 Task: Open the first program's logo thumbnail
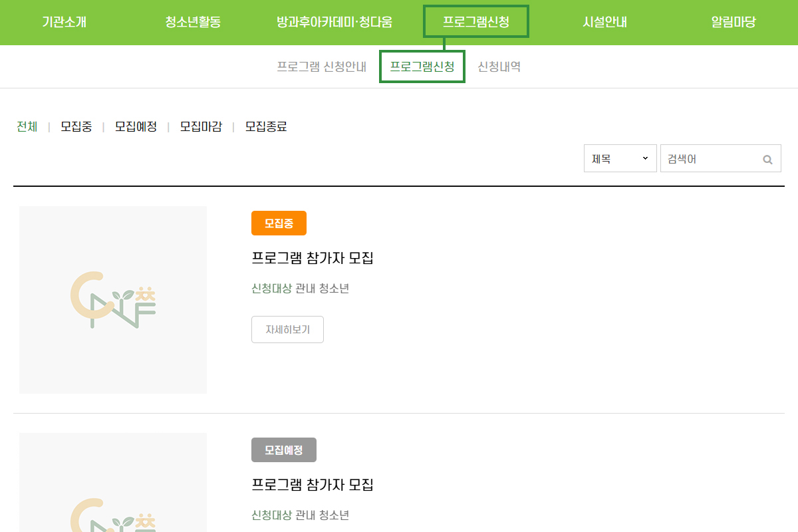point(113,300)
